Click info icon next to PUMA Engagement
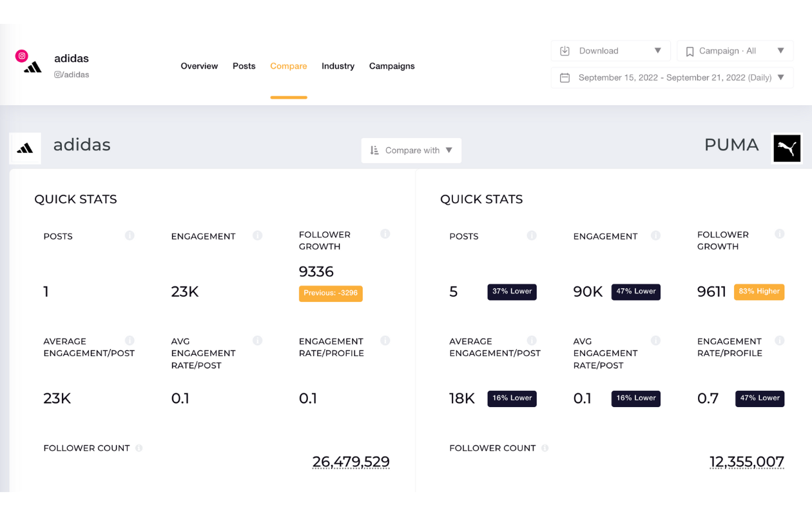This screenshot has width=812, height=516. (655, 235)
